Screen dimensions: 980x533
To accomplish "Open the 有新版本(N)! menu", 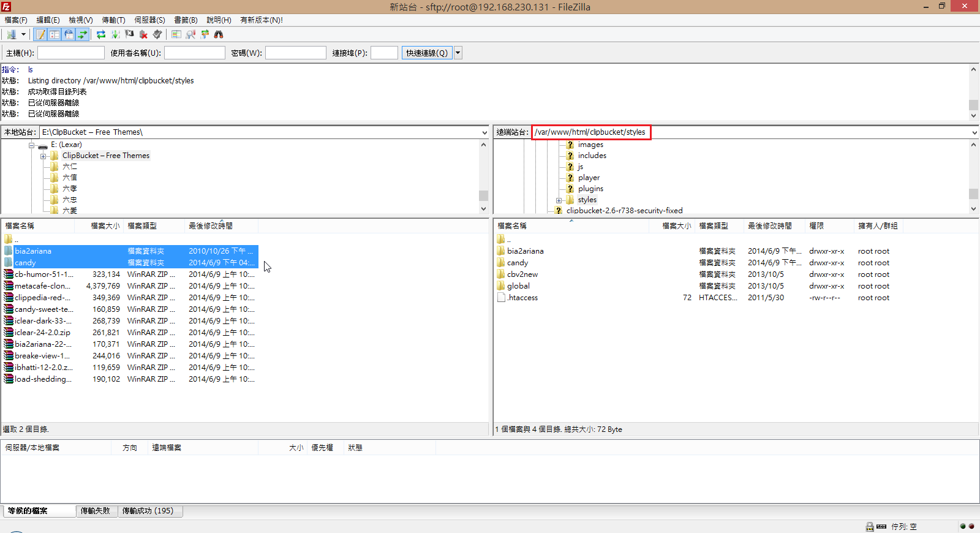I will click(262, 20).
